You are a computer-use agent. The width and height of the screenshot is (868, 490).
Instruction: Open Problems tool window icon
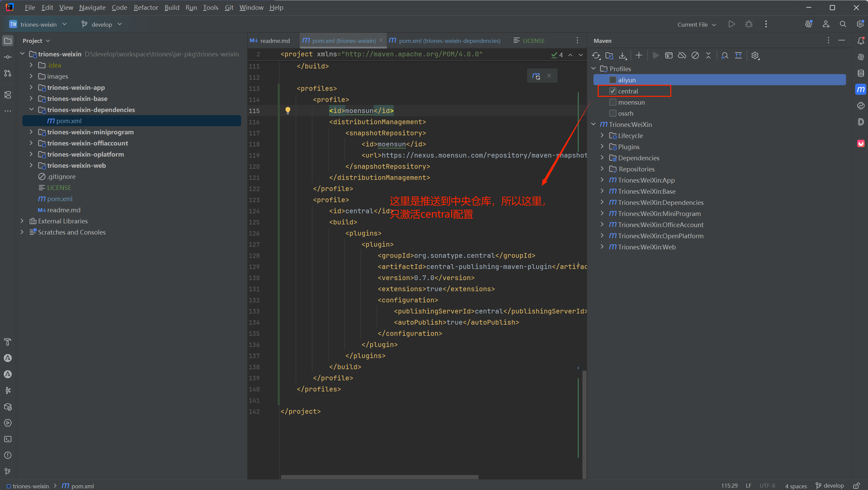8,455
